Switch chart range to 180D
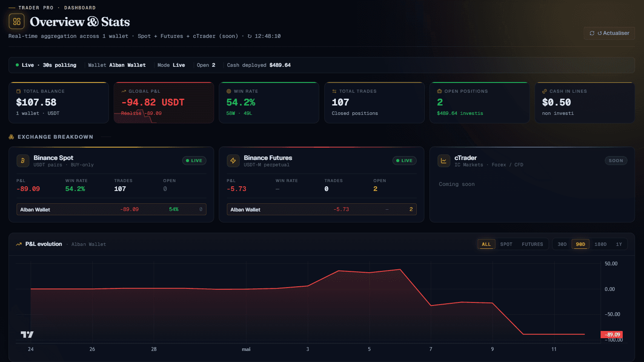The image size is (644, 362). [601, 244]
